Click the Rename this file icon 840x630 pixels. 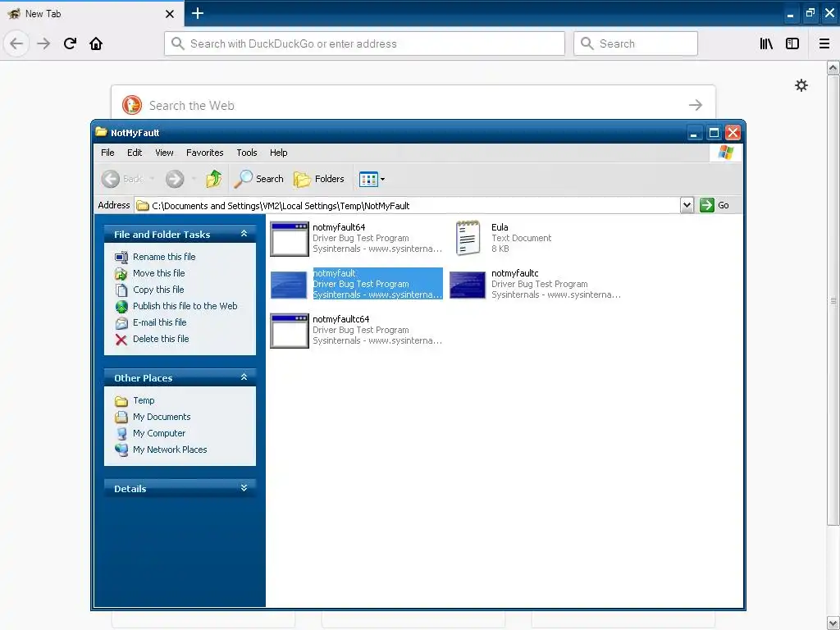[121, 257]
